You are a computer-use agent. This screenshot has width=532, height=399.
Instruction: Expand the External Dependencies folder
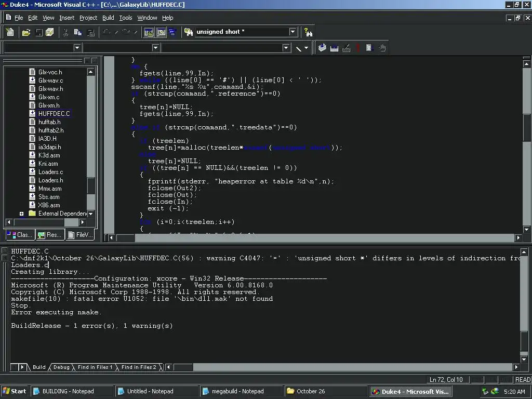(x=21, y=214)
